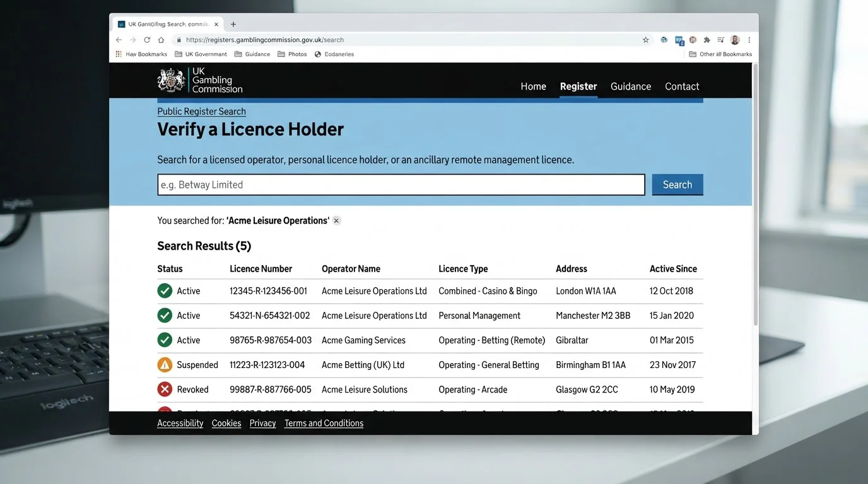Open the apps grid icon in bookmarks bar

[x=119, y=54]
